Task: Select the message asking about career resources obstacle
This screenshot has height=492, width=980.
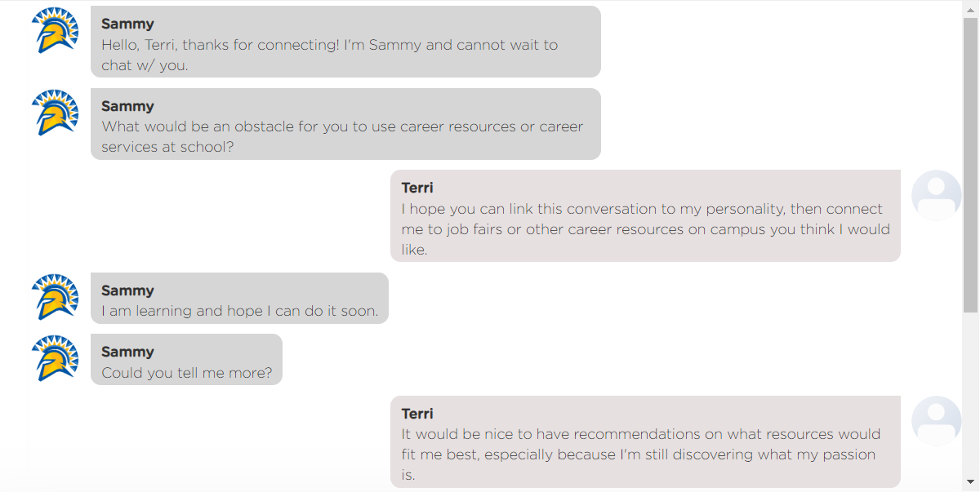Action: point(345,124)
